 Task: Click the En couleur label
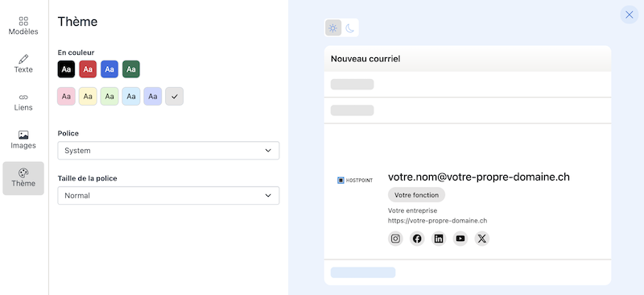tap(76, 52)
